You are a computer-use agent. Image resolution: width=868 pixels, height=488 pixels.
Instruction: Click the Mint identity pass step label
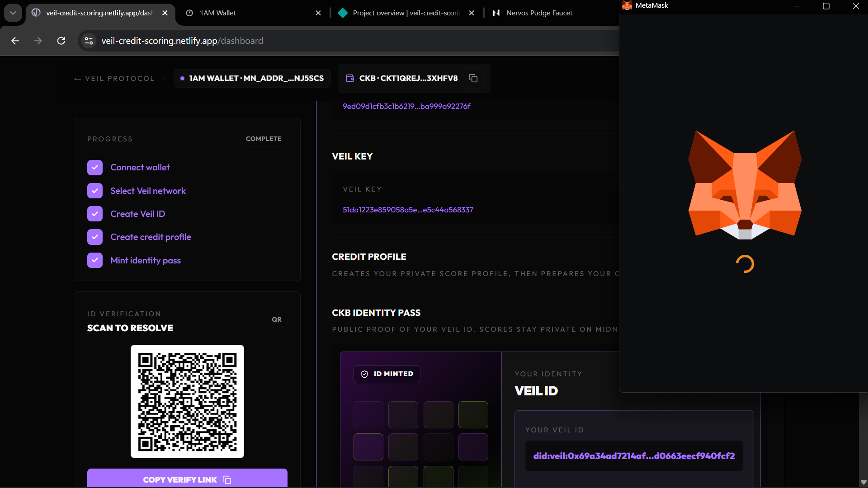click(x=146, y=260)
